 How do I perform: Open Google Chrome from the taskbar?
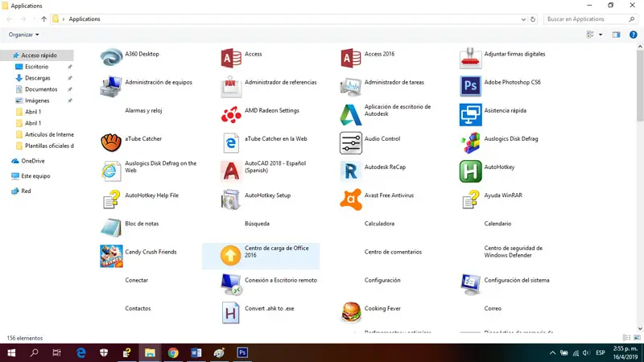click(x=173, y=352)
